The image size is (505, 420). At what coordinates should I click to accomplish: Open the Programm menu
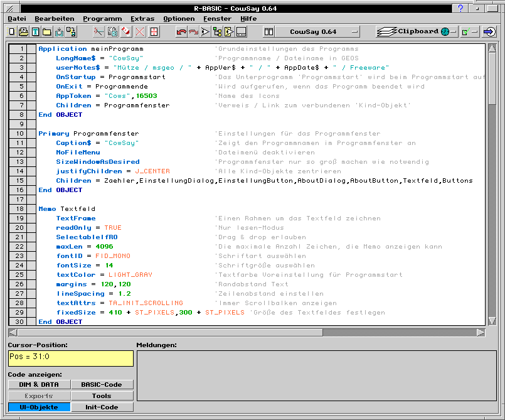(x=102, y=18)
